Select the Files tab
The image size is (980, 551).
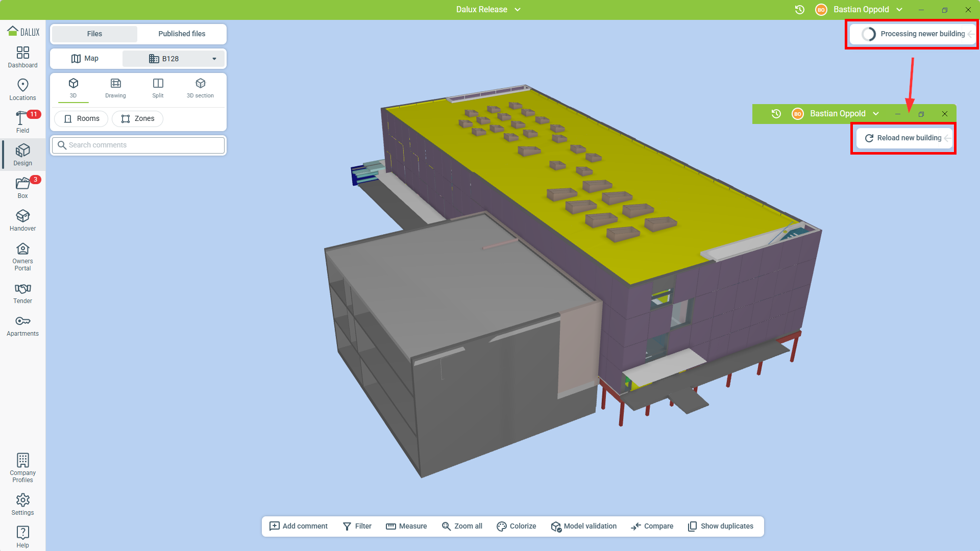click(94, 34)
